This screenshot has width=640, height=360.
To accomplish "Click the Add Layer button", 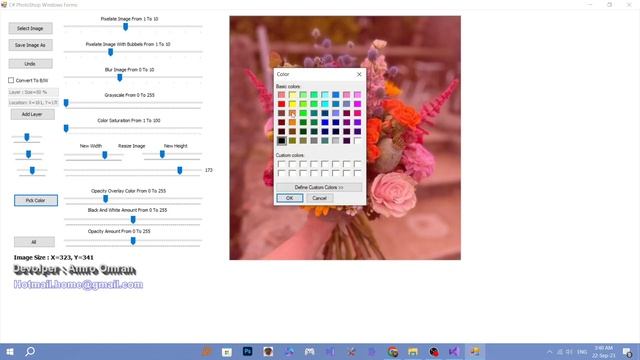I will 32,114.
